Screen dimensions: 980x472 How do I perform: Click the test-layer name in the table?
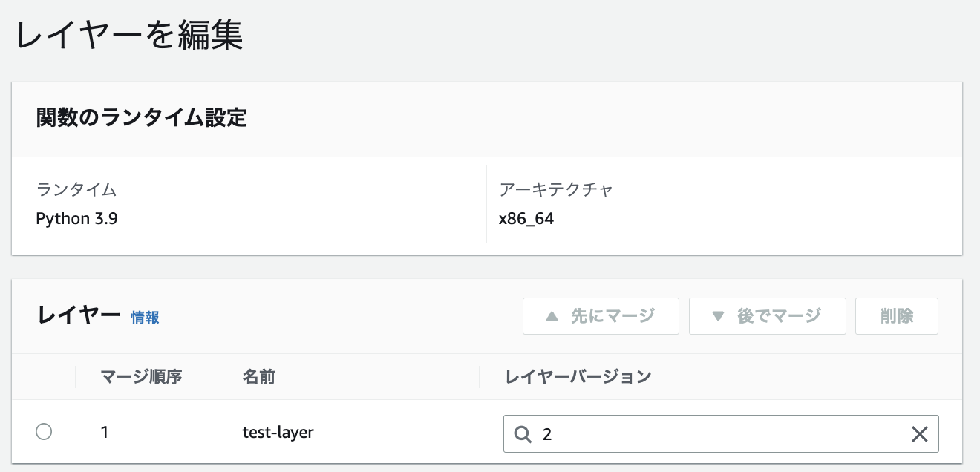click(277, 432)
